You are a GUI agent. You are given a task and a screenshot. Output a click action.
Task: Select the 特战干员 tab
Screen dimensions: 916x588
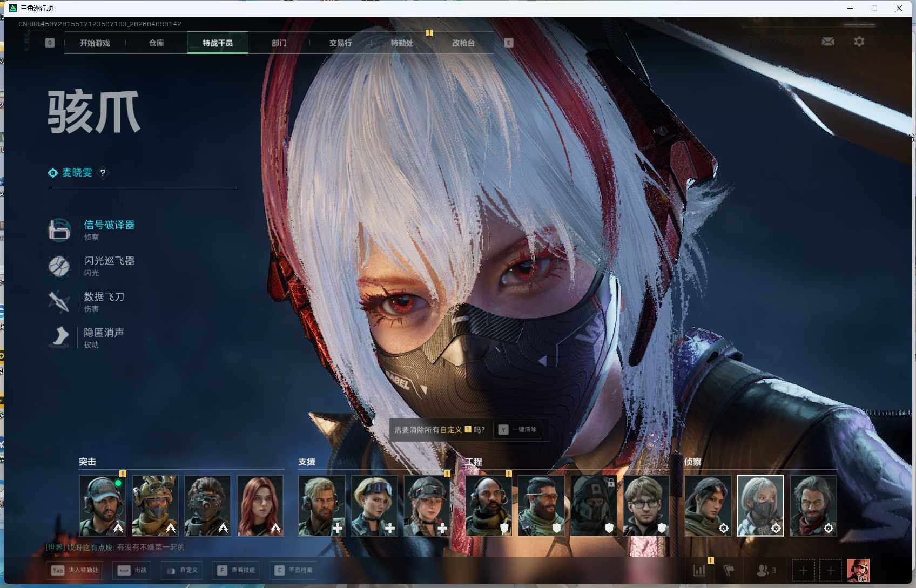click(218, 43)
